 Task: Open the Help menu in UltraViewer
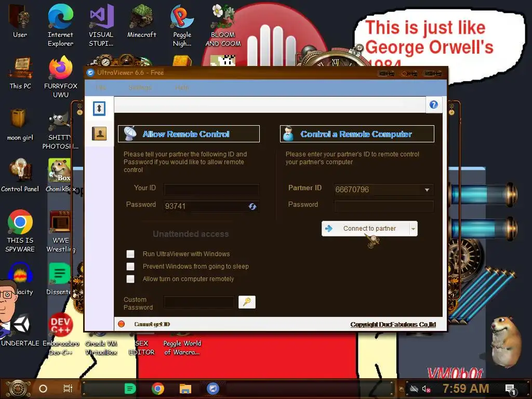(182, 87)
